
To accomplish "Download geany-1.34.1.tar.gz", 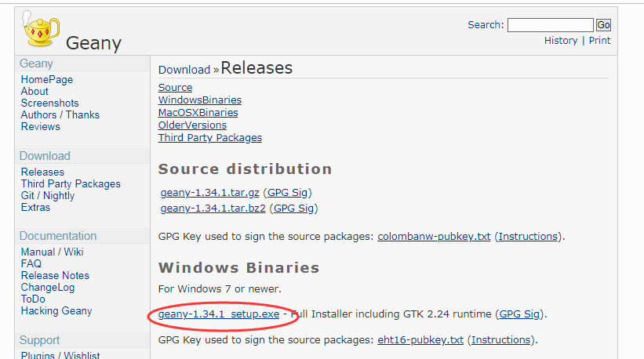I will (210, 192).
